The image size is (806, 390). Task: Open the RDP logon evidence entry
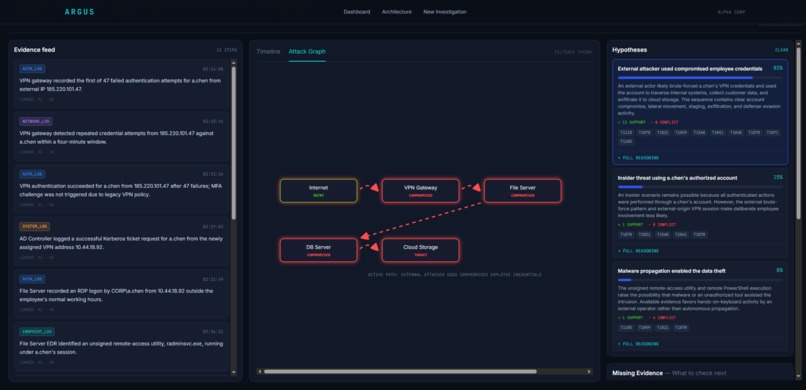pos(121,294)
